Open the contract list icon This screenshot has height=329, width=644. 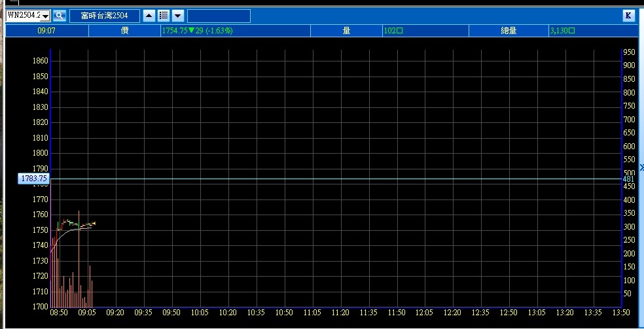click(x=164, y=16)
